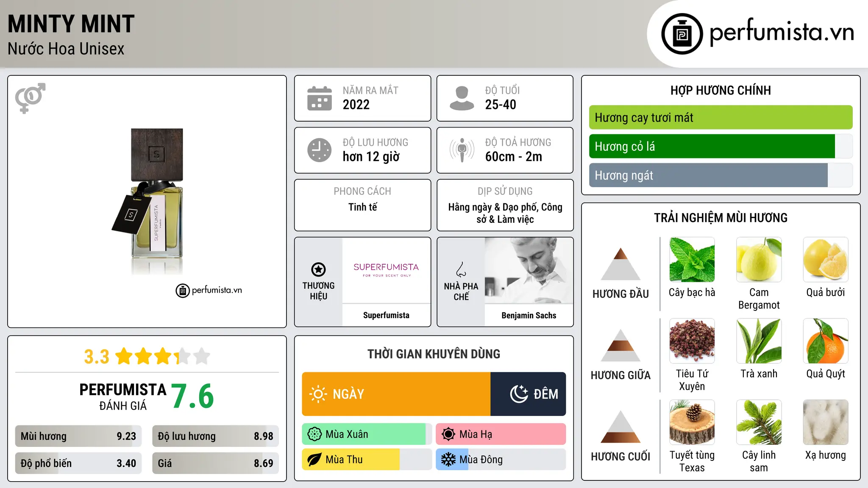
Task: Click the perfumista.vn bottle logo icon
Action: (x=682, y=34)
